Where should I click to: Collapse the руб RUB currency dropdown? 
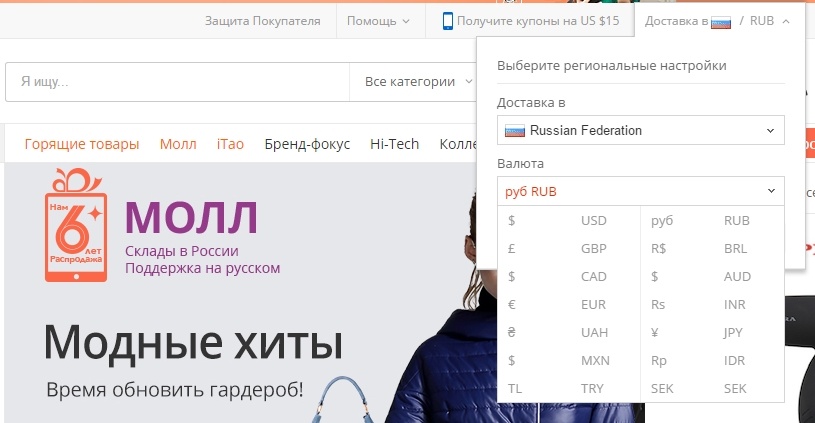(x=640, y=191)
